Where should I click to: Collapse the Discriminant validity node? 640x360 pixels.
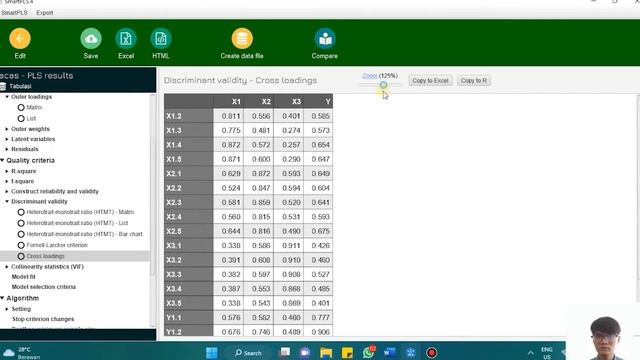tap(7, 201)
